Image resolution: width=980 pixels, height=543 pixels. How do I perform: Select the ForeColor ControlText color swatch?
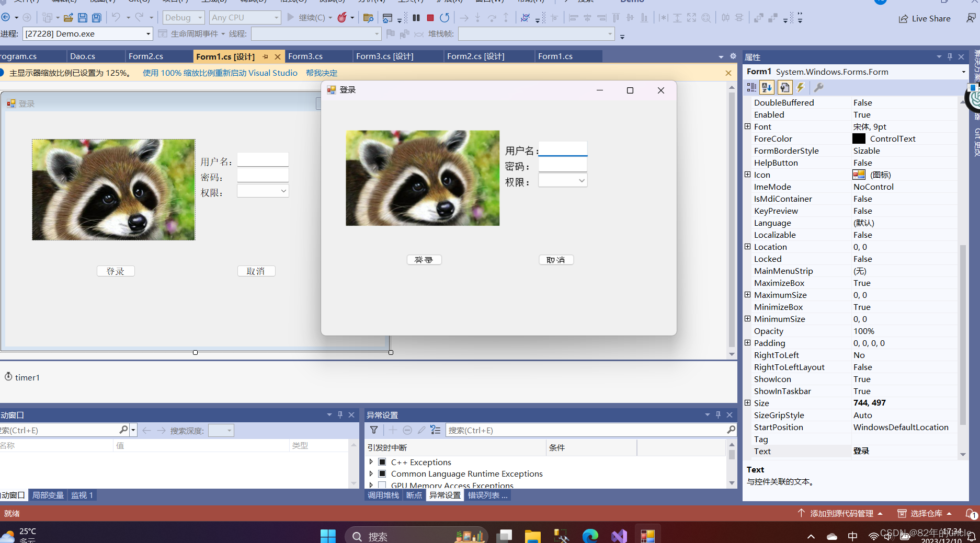pyautogui.click(x=859, y=138)
